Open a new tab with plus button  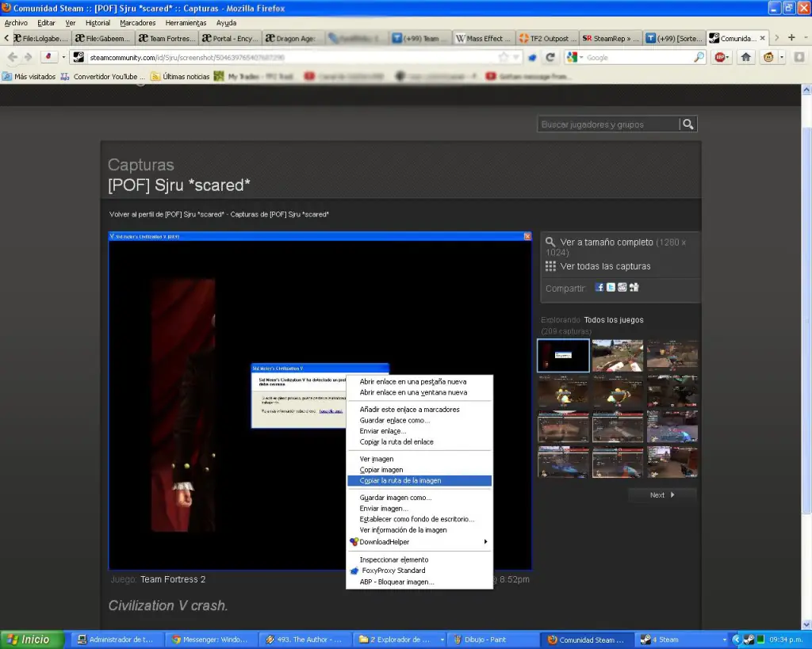point(791,38)
